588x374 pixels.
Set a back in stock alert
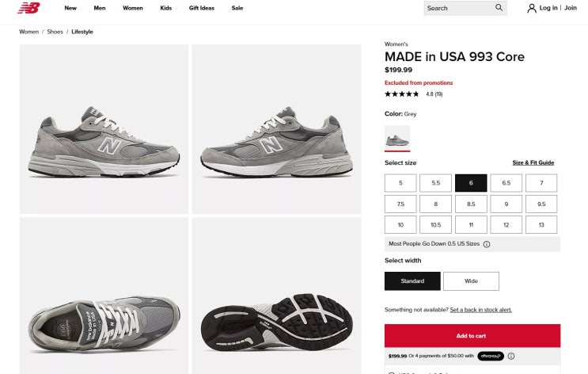(480, 310)
